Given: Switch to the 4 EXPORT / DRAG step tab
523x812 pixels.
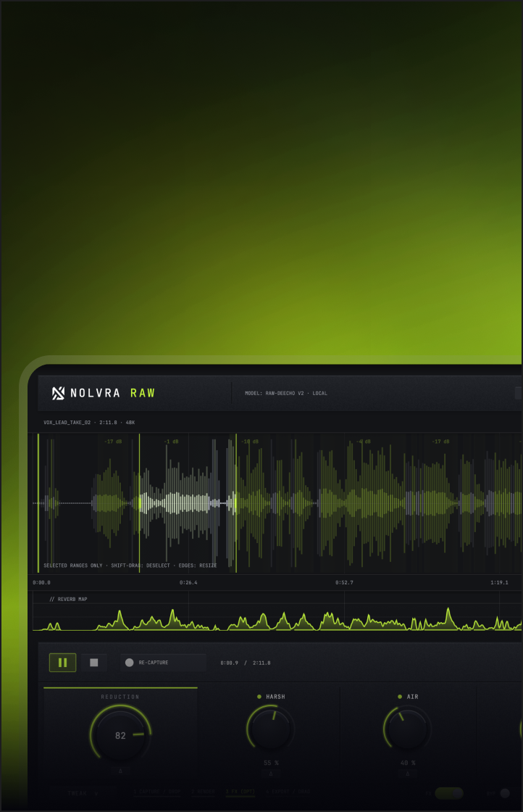Looking at the screenshot, I should pos(288,792).
